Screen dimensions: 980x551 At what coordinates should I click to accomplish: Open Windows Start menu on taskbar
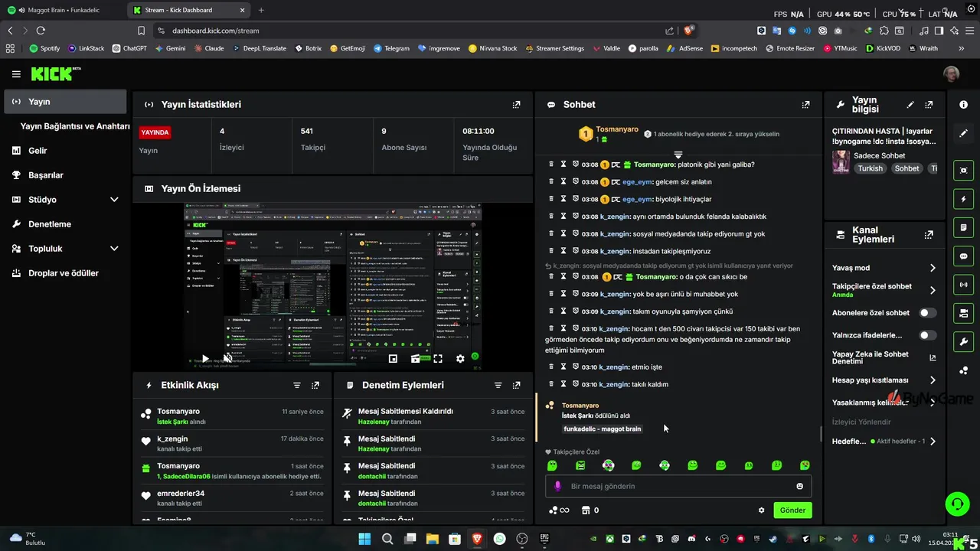[x=364, y=539]
